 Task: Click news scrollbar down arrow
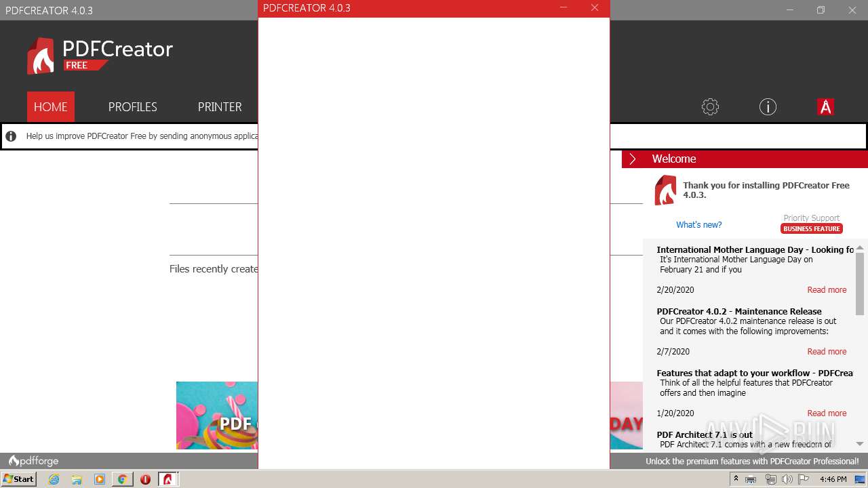[x=860, y=444]
